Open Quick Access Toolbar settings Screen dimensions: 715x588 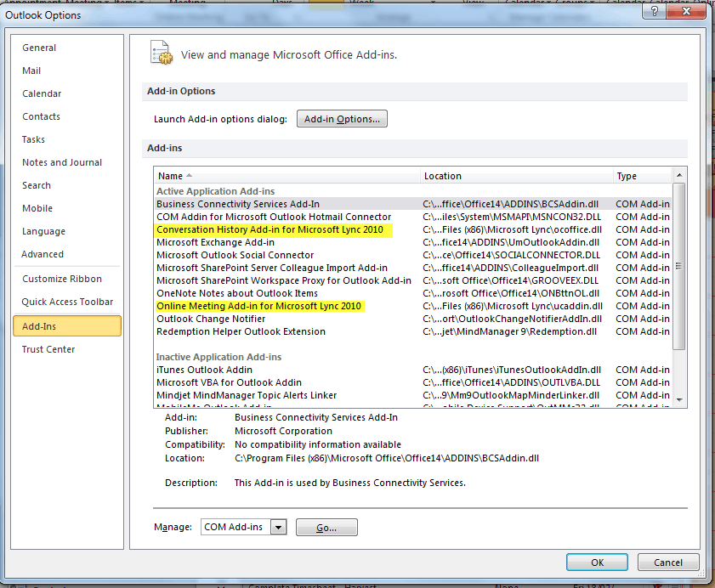[67, 302]
